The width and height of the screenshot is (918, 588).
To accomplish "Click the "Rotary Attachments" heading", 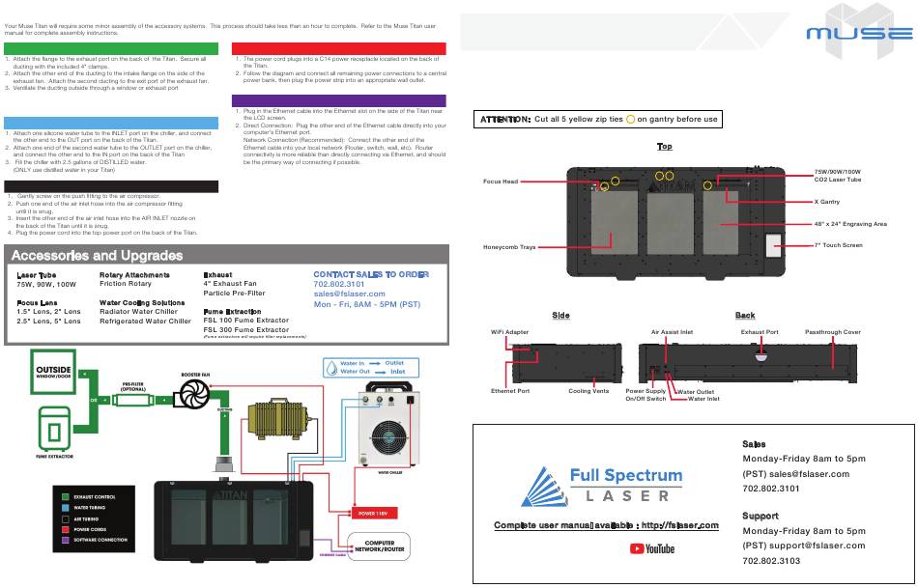I will [134, 275].
